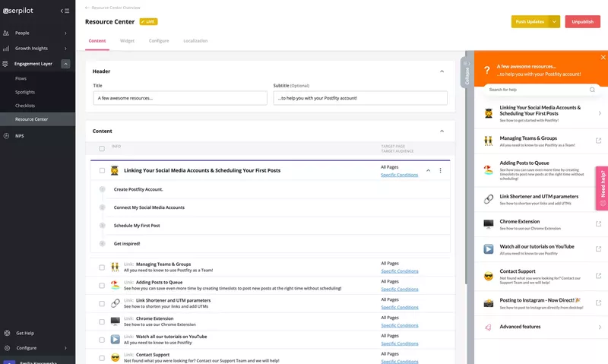Open Specific Conditions for Adding Posts to Queue
The width and height of the screenshot is (608, 364).
click(400, 290)
